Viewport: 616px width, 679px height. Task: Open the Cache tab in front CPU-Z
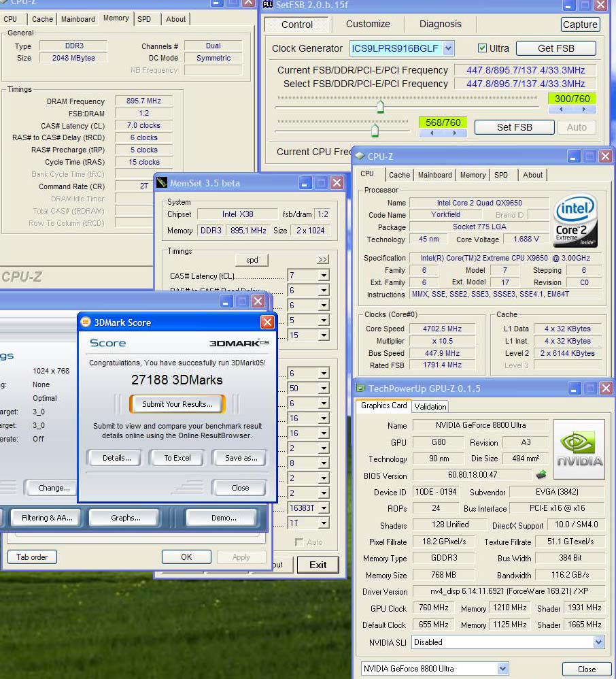pos(399,175)
